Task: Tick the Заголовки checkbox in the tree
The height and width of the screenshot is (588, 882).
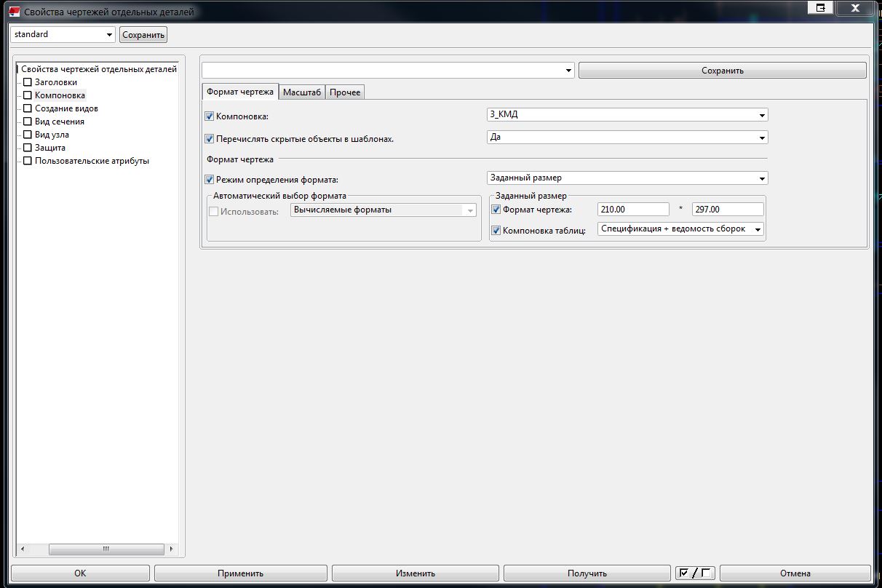Action: point(28,82)
